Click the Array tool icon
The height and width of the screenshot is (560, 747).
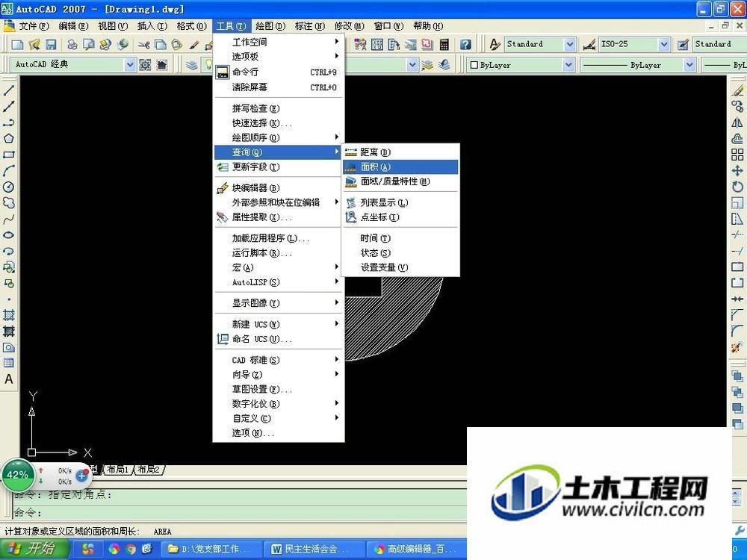click(x=737, y=155)
